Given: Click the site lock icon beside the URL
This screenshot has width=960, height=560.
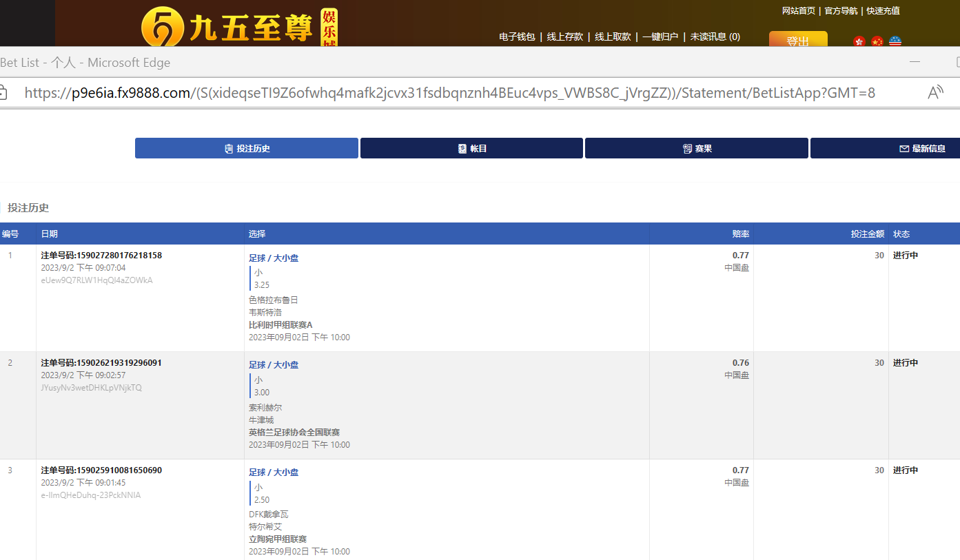Looking at the screenshot, I should pyautogui.click(x=3, y=93).
